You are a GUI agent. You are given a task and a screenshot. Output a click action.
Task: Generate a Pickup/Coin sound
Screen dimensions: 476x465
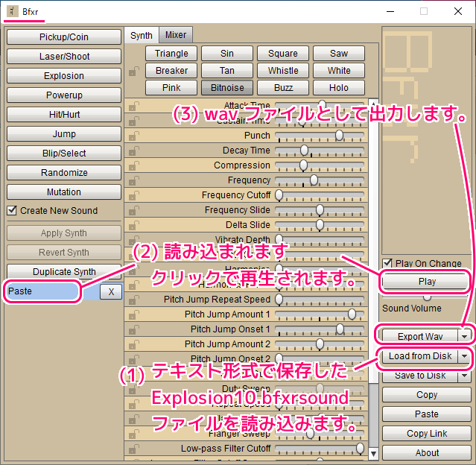[64, 37]
